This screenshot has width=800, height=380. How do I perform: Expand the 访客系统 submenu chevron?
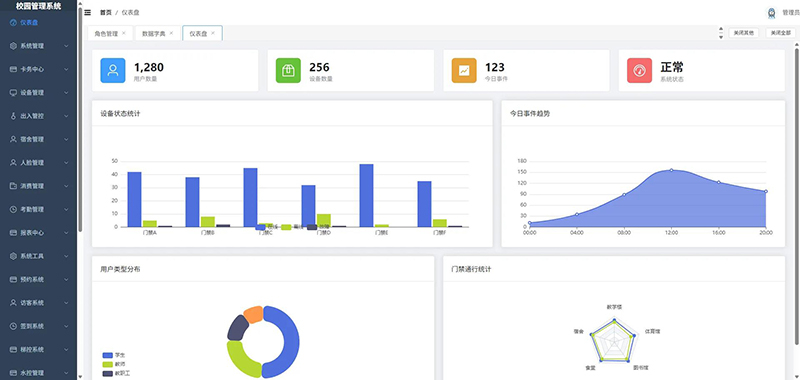(x=66, y=303)
